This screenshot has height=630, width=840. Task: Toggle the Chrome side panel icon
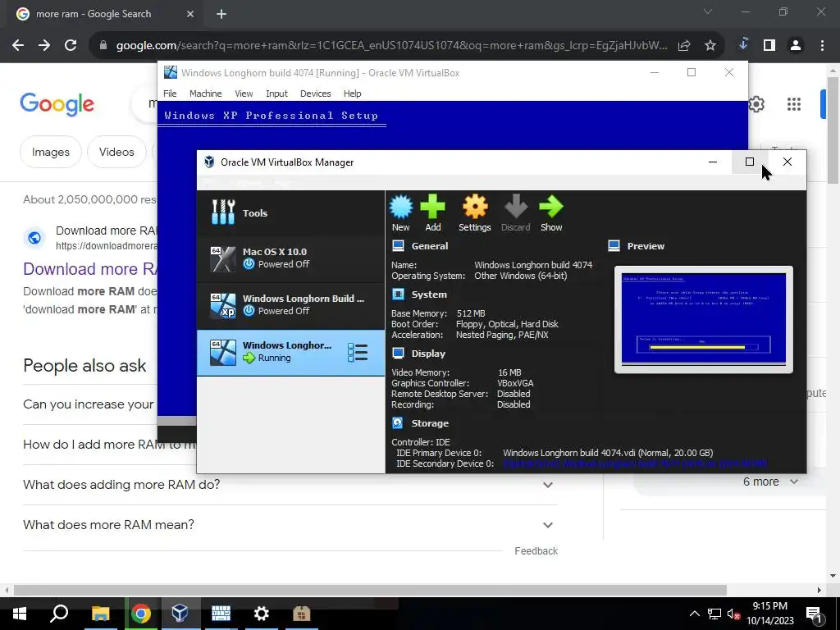769,46
